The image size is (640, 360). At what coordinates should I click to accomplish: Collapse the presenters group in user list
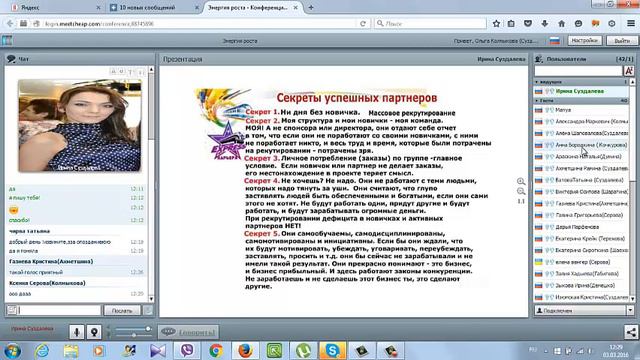tap(537, 82)
